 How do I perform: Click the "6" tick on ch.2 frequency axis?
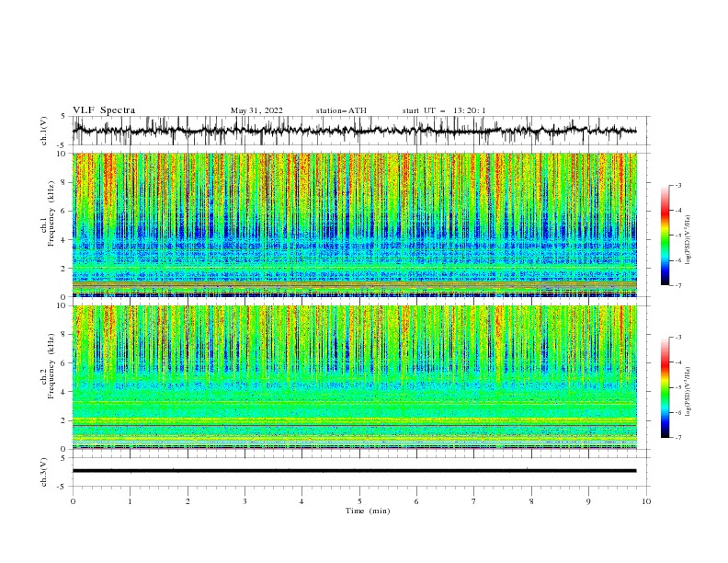coord(63,363)
